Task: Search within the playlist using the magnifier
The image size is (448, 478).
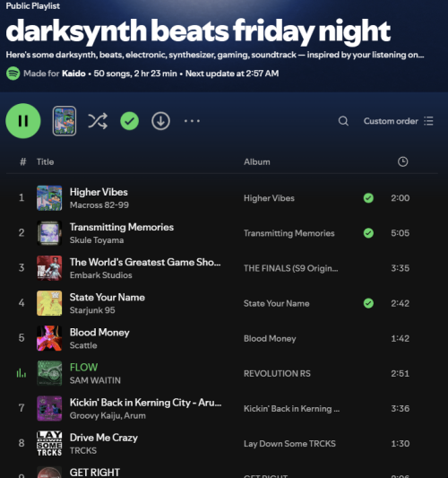Action: click(343, 121)
